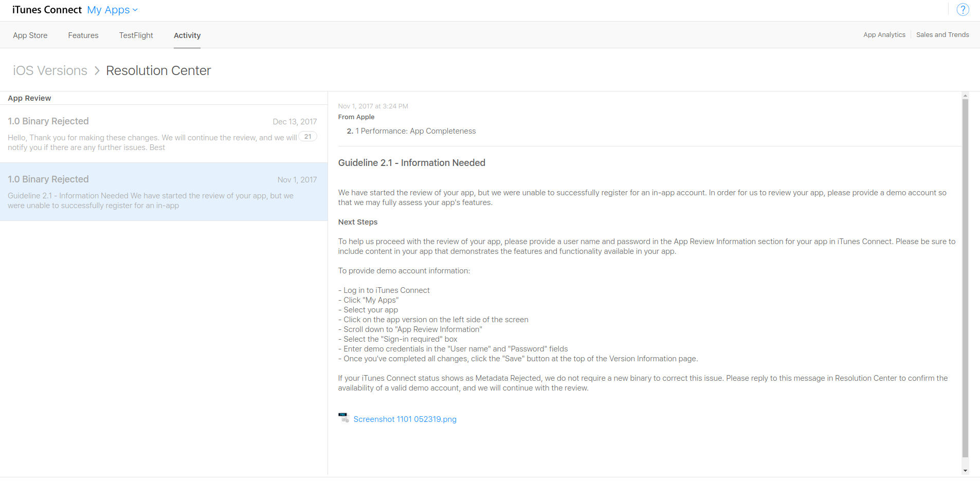Viewport: 980px width, 482px height.
Task: Select the Activity tab
Action: coord(187,35)
